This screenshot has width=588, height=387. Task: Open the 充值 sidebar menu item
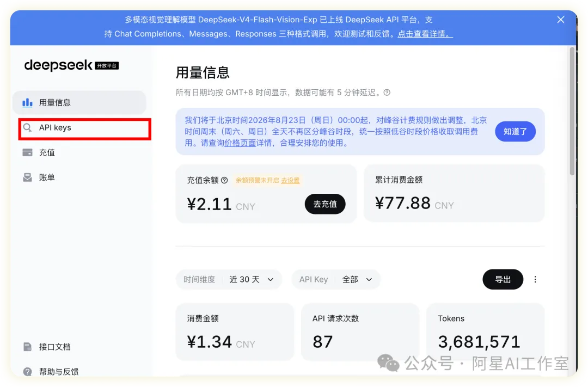[79, 152]
